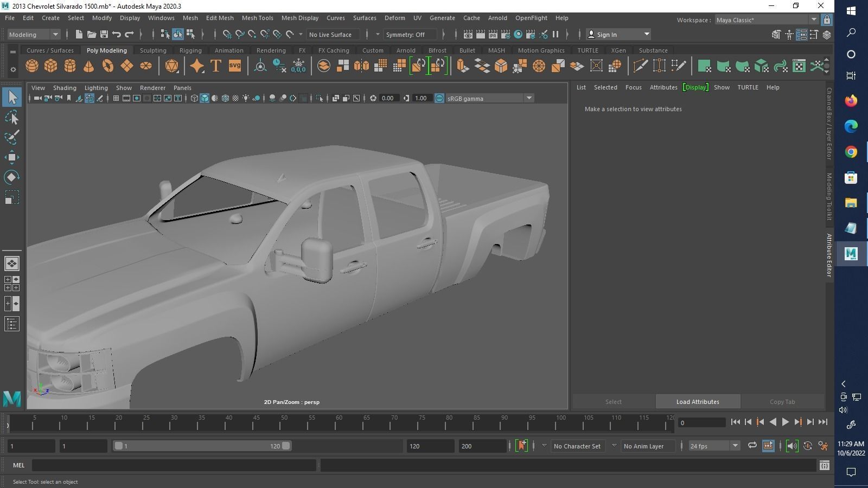Open the Mesh Tools menu

click(257, 18)
